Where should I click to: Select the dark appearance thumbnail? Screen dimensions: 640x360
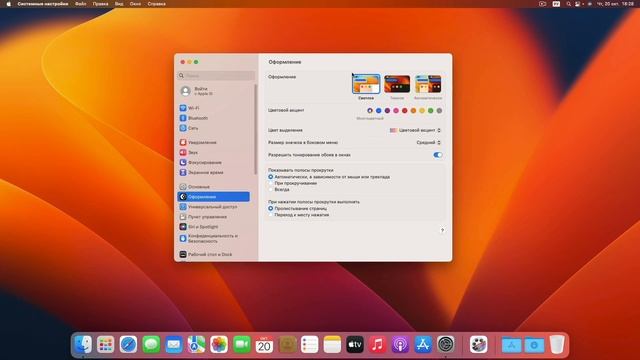click(x=397, y=84)
